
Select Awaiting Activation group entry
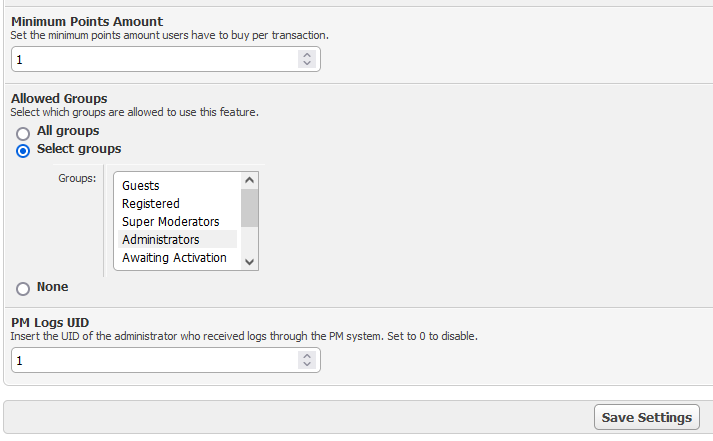(174, 258)
